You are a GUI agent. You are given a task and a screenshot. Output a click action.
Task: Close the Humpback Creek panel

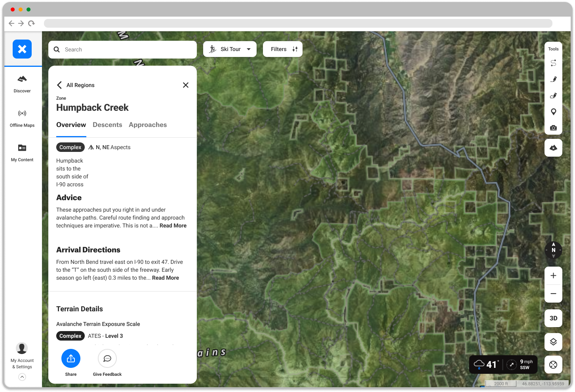[x=186, y=85]
